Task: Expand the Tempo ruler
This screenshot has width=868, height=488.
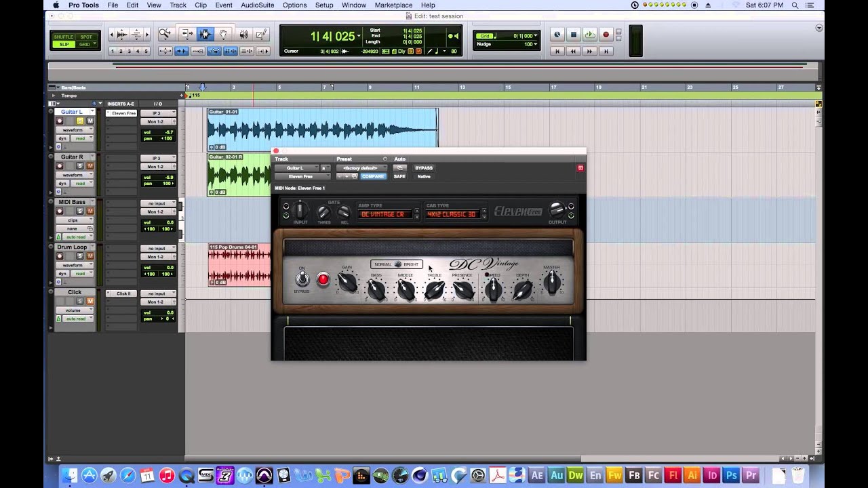Action: (x=53, y=96)
